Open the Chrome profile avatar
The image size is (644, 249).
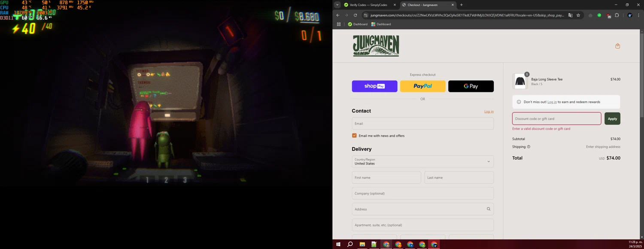pos(630,15)
